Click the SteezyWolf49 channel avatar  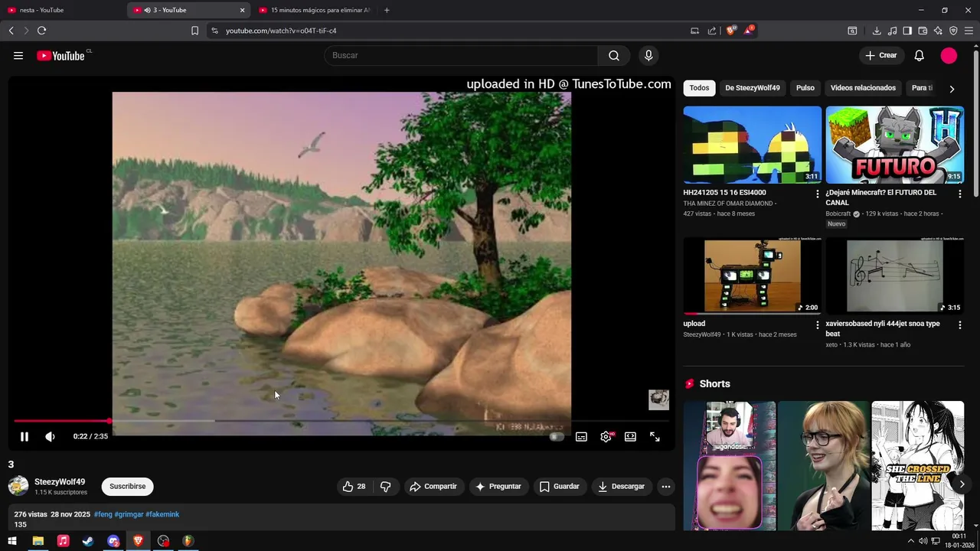(18, 486)
